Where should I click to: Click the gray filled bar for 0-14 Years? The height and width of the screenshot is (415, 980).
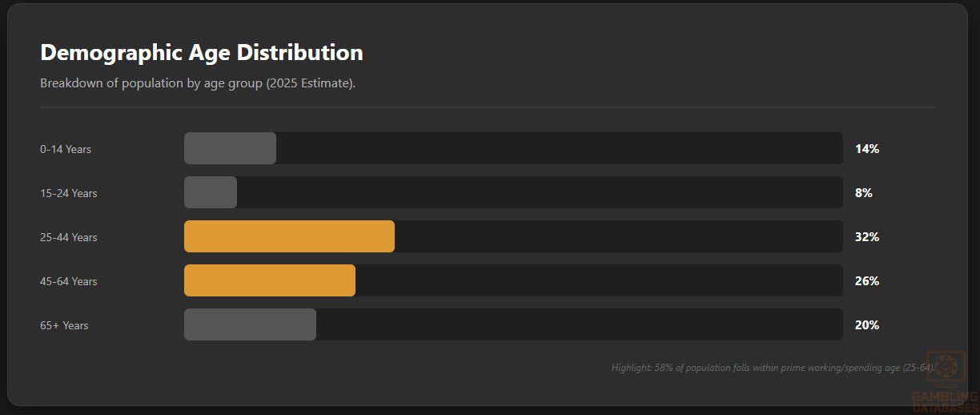coord(231,148)
